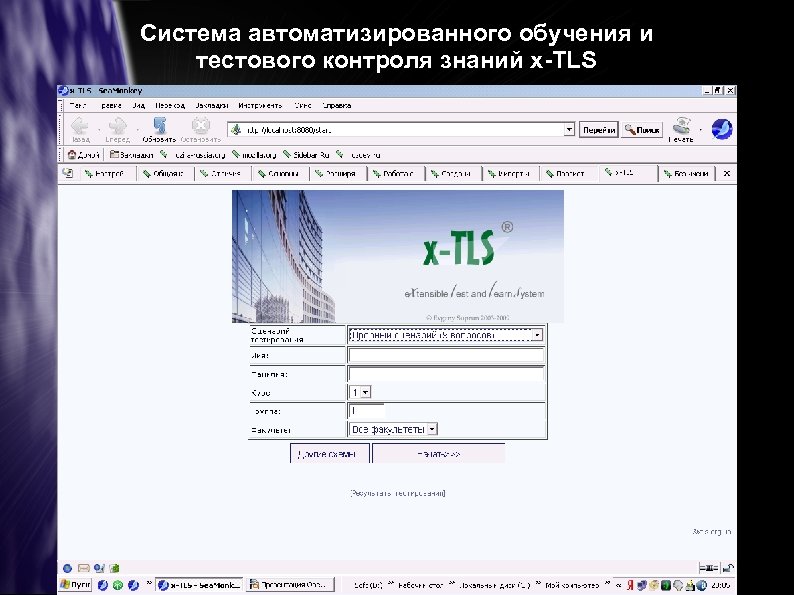Image resolution: width=794 pixels, height=595 pixels.
Task: Switch to the Проект tab
Action: click(568, 174)
